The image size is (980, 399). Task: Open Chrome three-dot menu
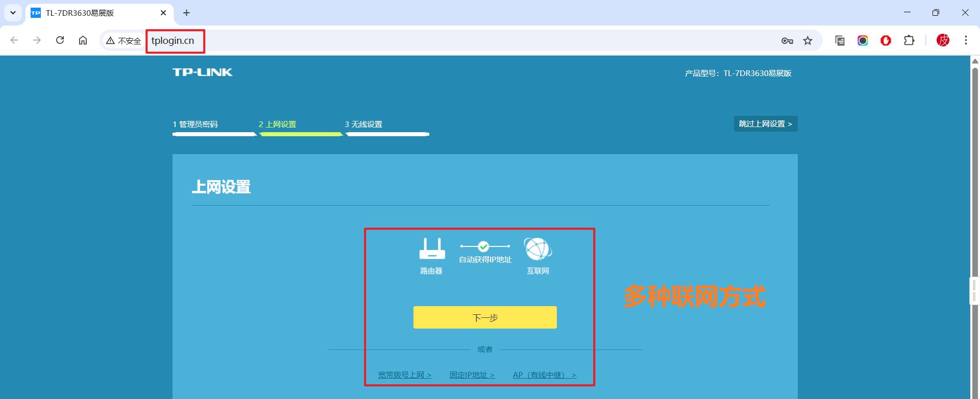966,40
